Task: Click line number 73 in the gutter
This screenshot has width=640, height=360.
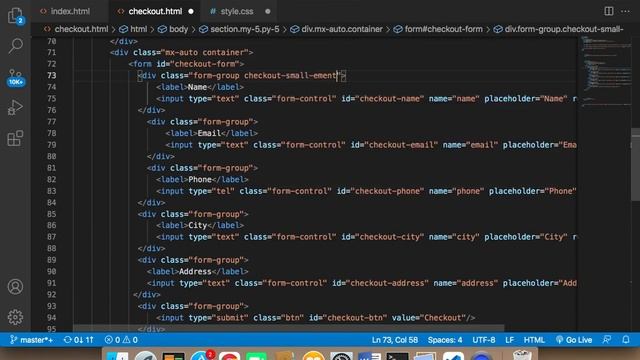Action: [x=51, y=76]
